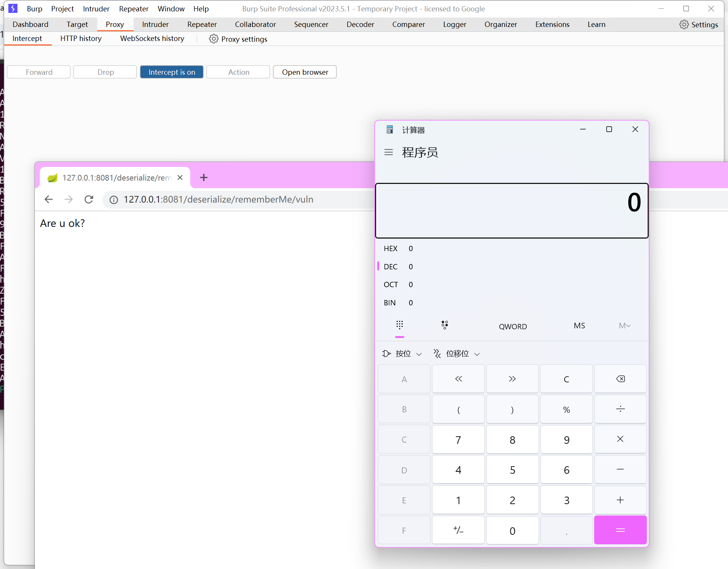
Task: Open a new browser tab
Action: [x=204, y=178]
